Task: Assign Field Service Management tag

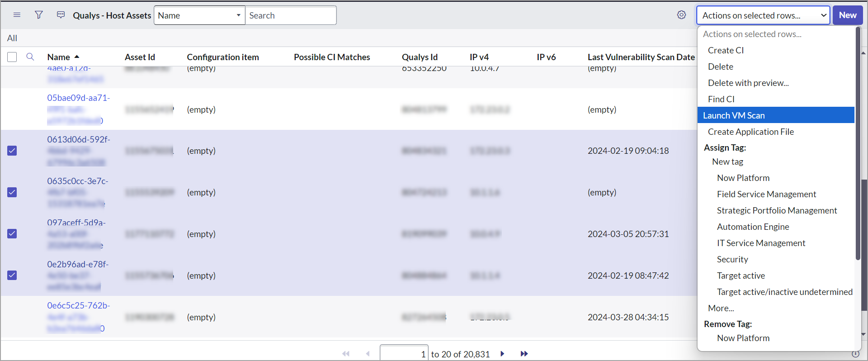Action: (x=766, y=194)
